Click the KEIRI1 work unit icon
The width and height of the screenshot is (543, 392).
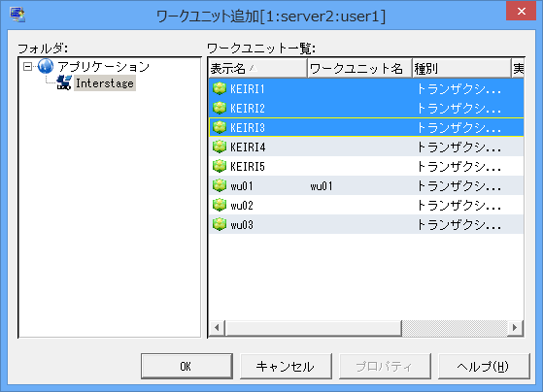tap(220, 89)
